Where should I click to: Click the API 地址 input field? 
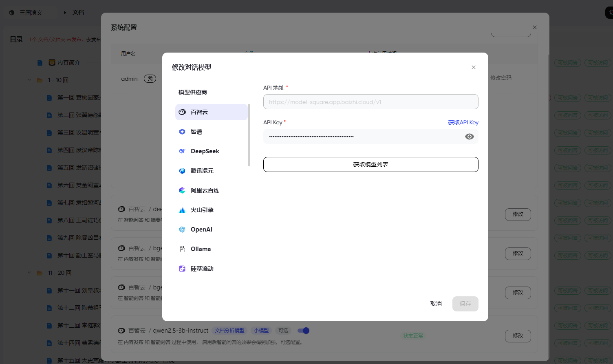click(370, 102)
